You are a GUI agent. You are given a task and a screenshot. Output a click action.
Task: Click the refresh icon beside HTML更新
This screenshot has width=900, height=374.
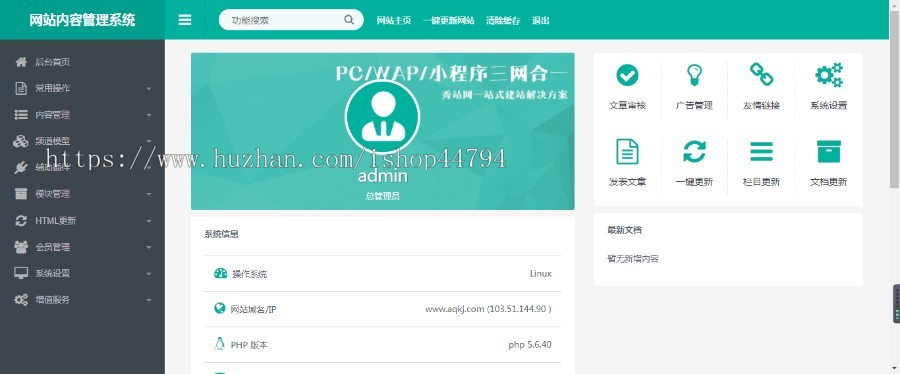click(21, 220)
